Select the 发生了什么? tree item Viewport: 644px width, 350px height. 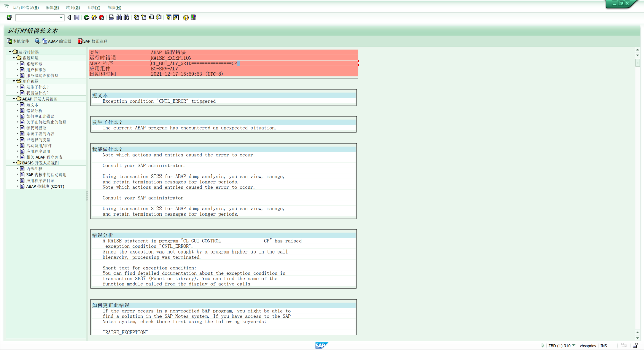38,87
